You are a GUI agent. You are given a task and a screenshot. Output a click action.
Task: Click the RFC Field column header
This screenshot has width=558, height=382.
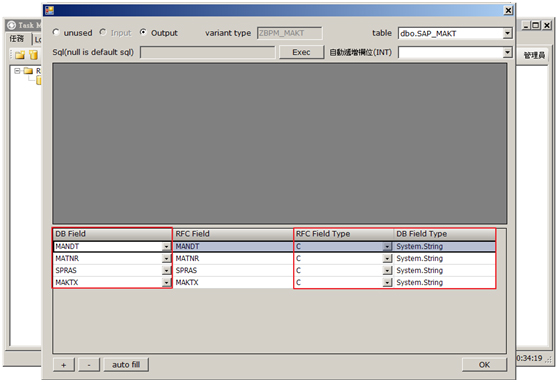click(232, 234)
